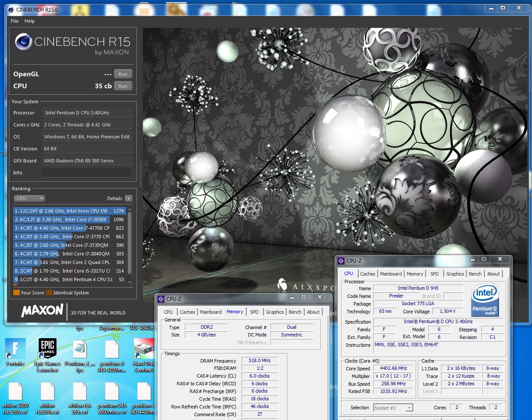The height and width of the screenshot is (420, 532).
Task: Open Graphics tab in Memory CPU-Z window
Action: [275, 312]
